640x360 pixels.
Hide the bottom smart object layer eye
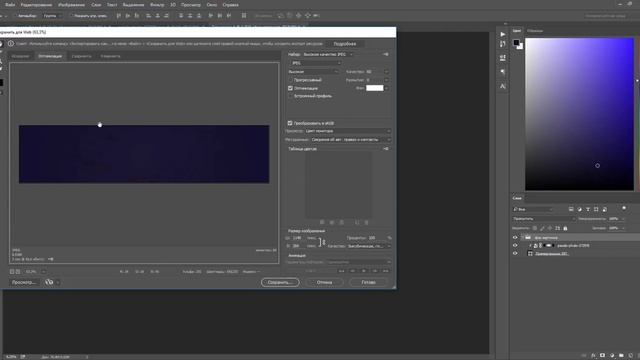click(x=515, y=253)
